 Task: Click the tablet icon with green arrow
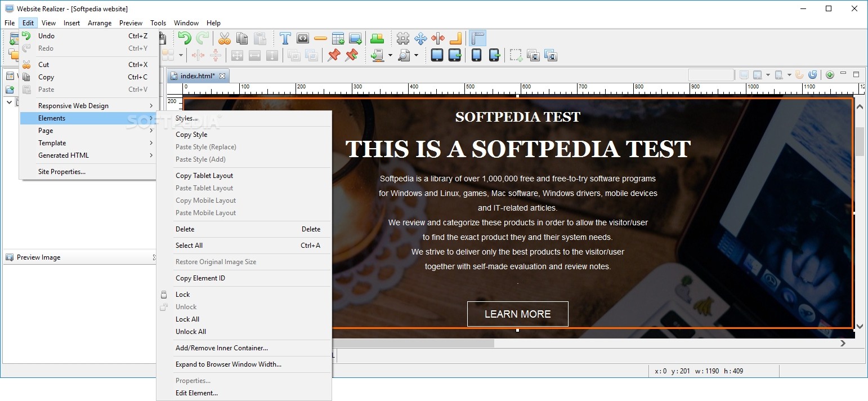tap(455, 55)
